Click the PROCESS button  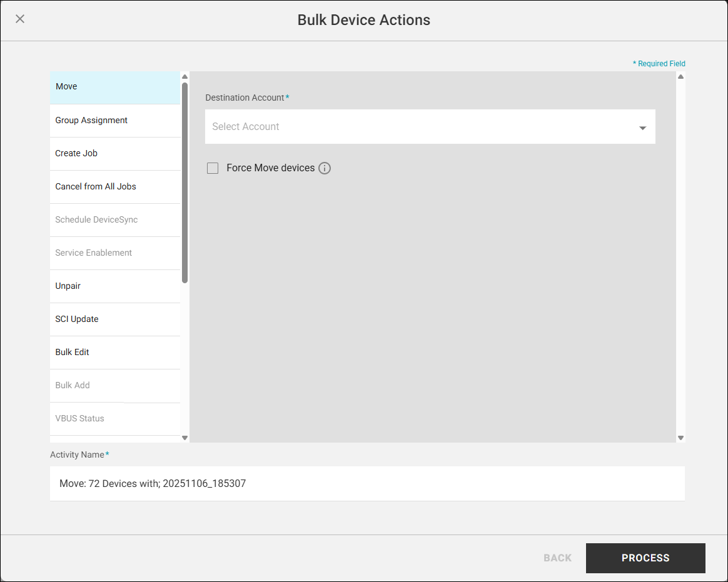click(645, 558)
